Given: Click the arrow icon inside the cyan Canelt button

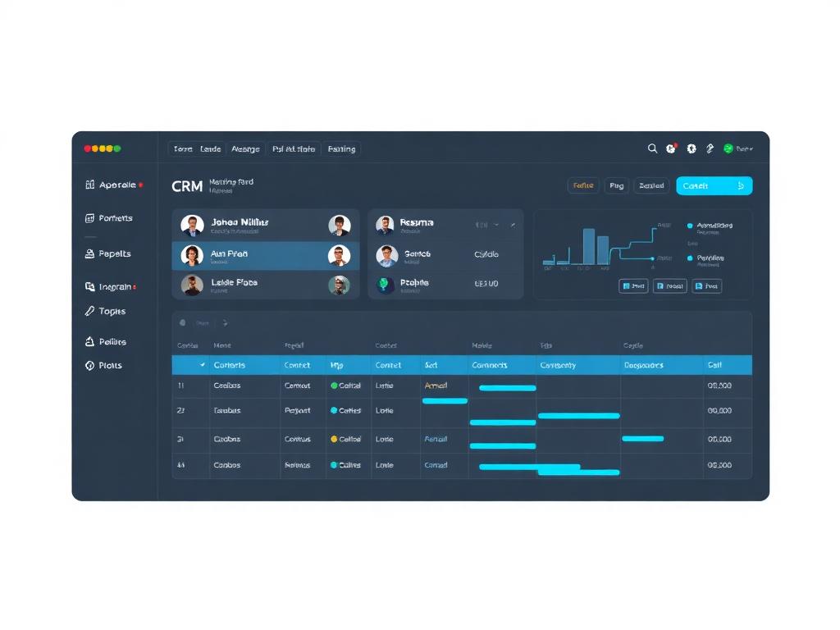Looking at the screenshot, I should [741, 186].
